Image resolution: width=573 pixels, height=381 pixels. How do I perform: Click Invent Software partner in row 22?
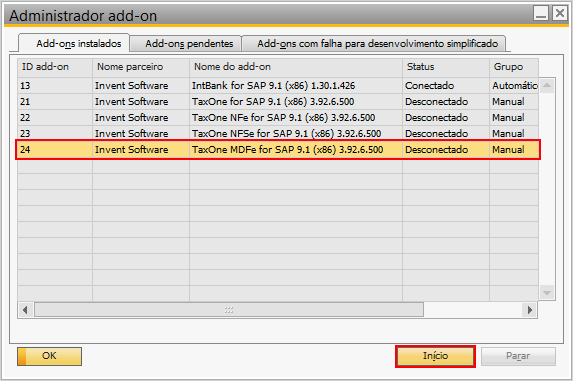tap(141, 118)
